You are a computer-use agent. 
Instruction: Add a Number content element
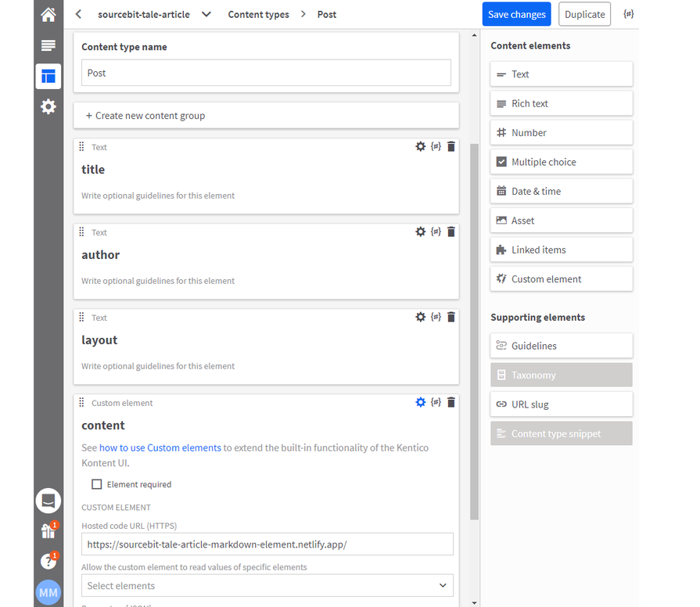coord(561,132)
